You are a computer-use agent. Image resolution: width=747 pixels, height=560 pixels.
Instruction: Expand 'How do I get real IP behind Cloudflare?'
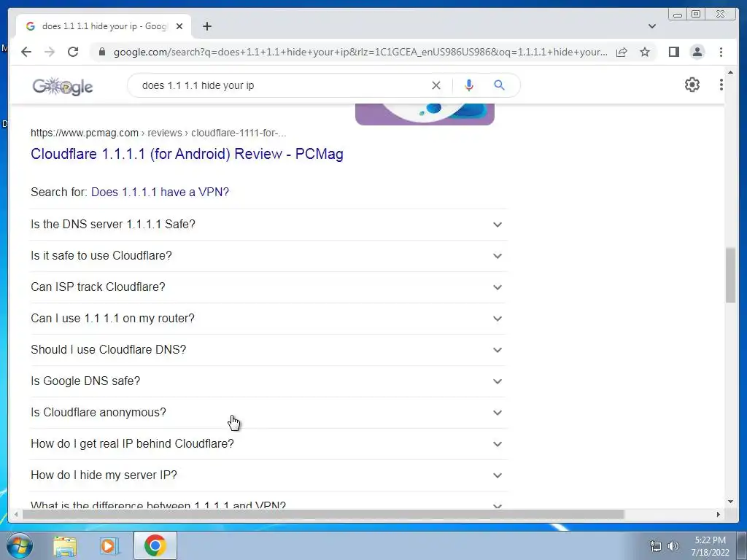tap(268, 444)
